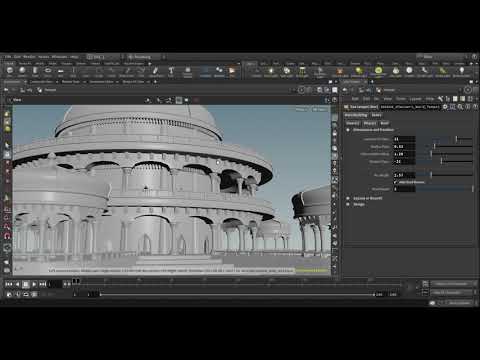Screen dimensions: 480x360
Task: Play the animation forward
Action: tap(34, 284)
